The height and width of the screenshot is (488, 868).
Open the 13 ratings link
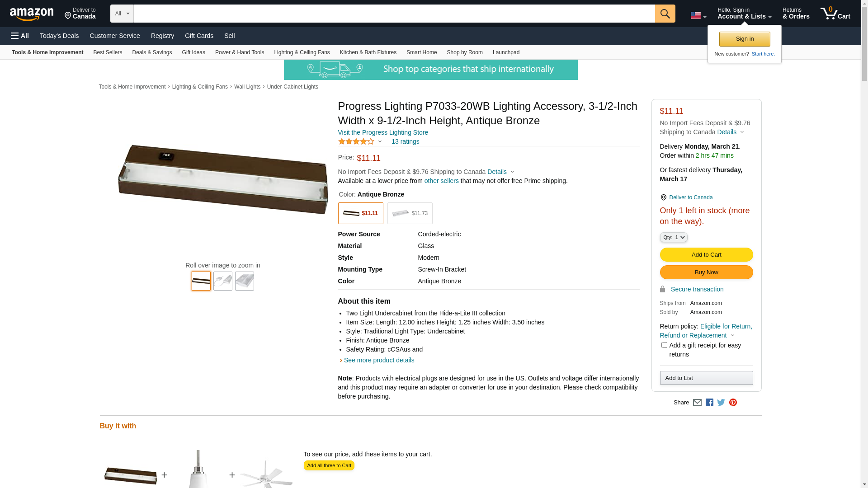[x=405, y=141]
